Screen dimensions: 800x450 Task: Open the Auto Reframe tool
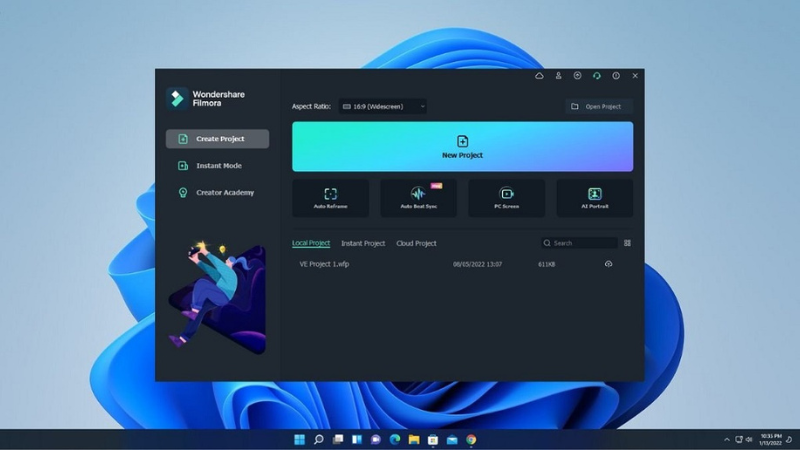click(330, 198)
